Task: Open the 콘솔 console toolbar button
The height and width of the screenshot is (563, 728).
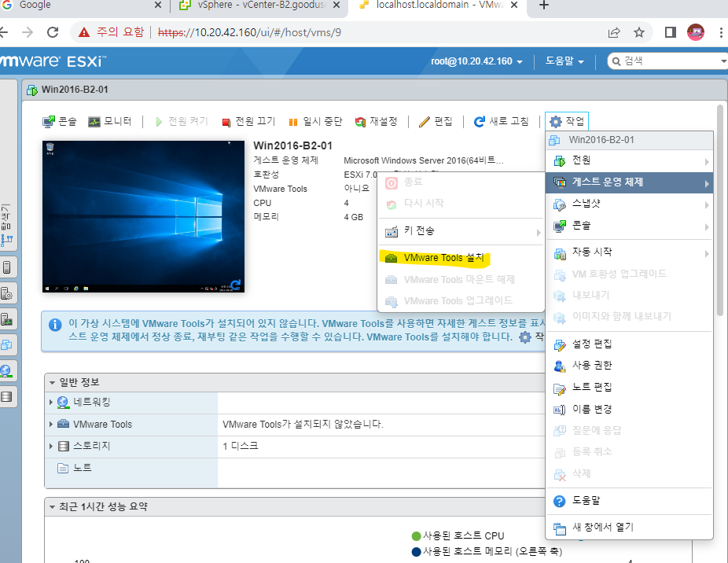Action: pos(60,122)
